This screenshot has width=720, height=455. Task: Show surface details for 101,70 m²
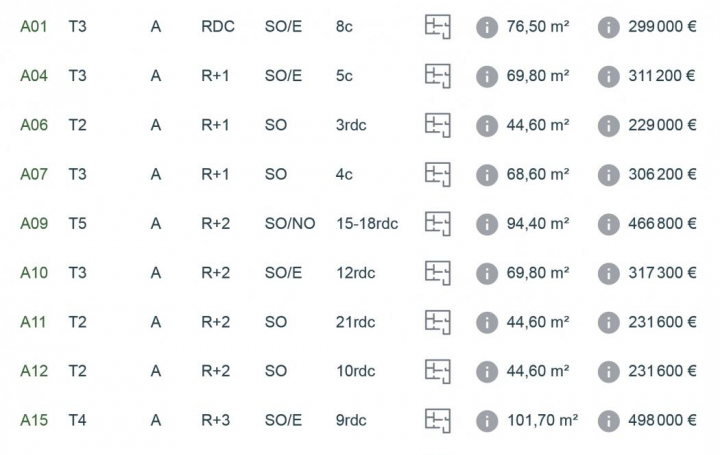tap(487, 421)
